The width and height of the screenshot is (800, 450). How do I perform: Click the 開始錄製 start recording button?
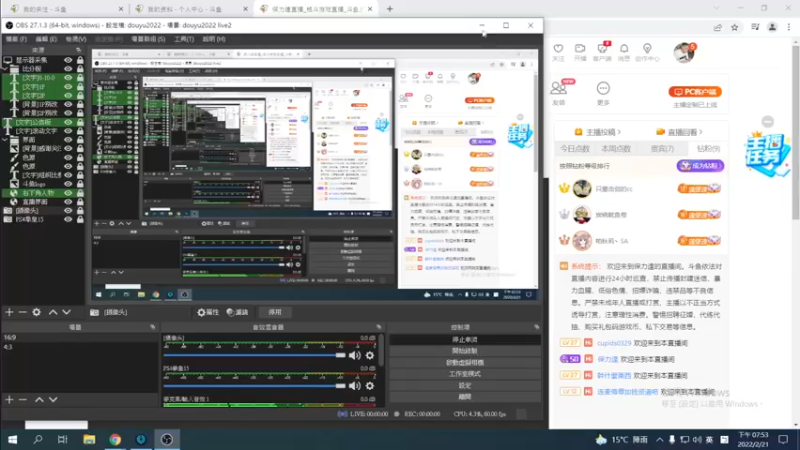click(x=465, y=351)
